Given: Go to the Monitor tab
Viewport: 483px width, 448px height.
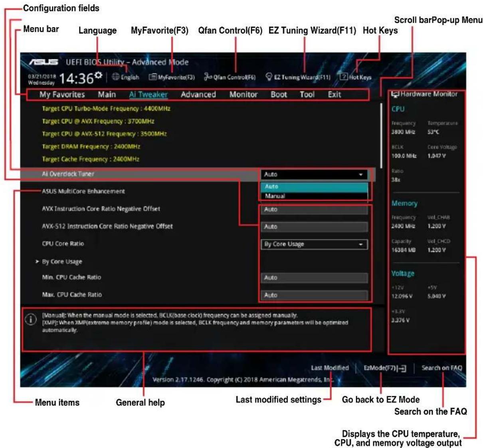Looking at the screenshot, I should [x=243, y=95].
